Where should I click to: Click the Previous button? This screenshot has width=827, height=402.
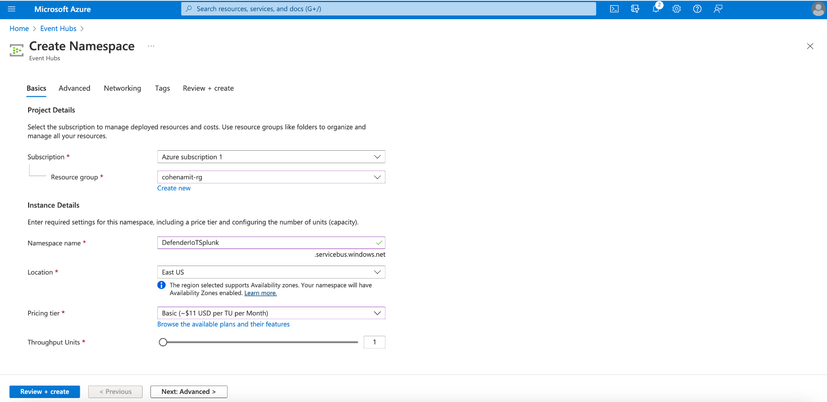(115, 391)
